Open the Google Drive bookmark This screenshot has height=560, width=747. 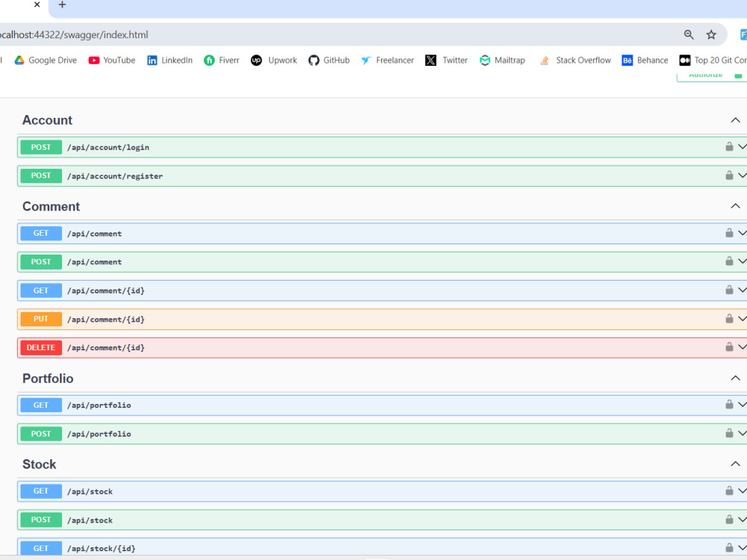tap(46, 60)
